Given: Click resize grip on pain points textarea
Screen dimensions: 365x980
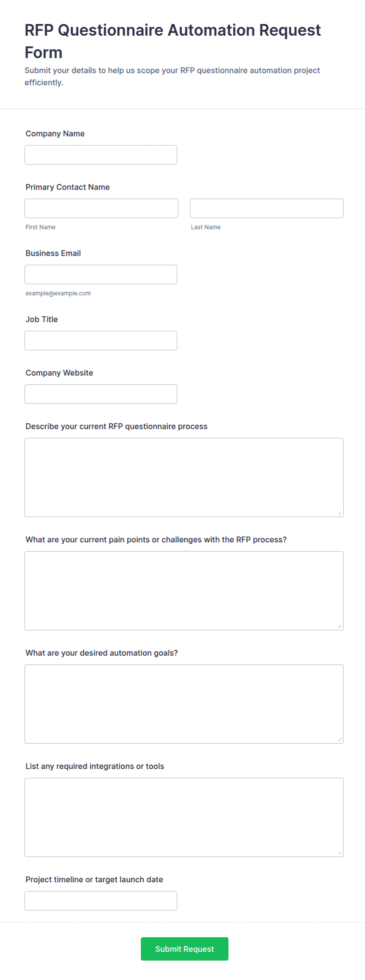Looking at the screenshot, I should tap(339, 626).
